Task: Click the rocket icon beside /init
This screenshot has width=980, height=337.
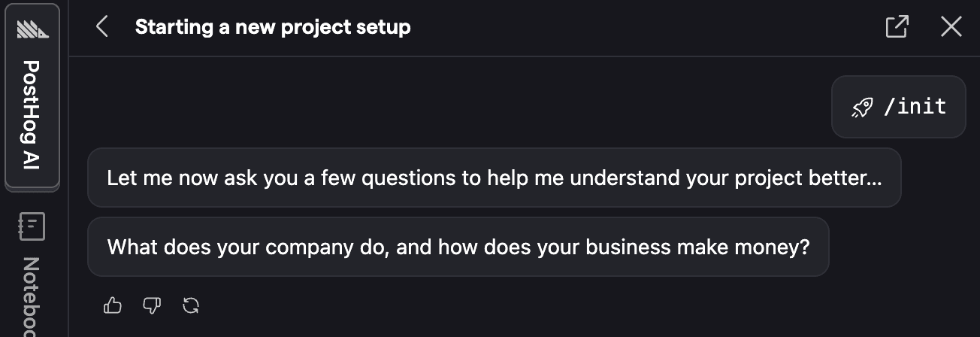Action: point(861,108)
